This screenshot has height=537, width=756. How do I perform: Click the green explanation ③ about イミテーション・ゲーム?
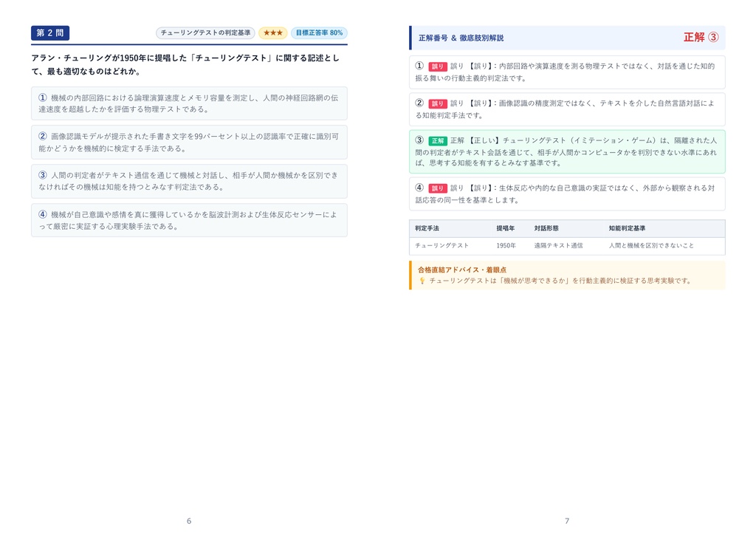coord(567,151)
